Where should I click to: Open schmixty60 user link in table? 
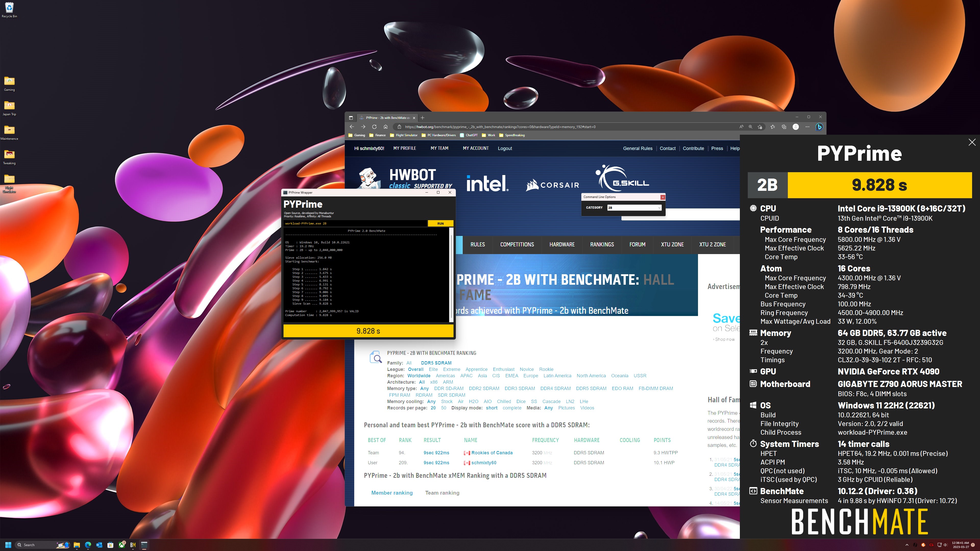point(484,463)
